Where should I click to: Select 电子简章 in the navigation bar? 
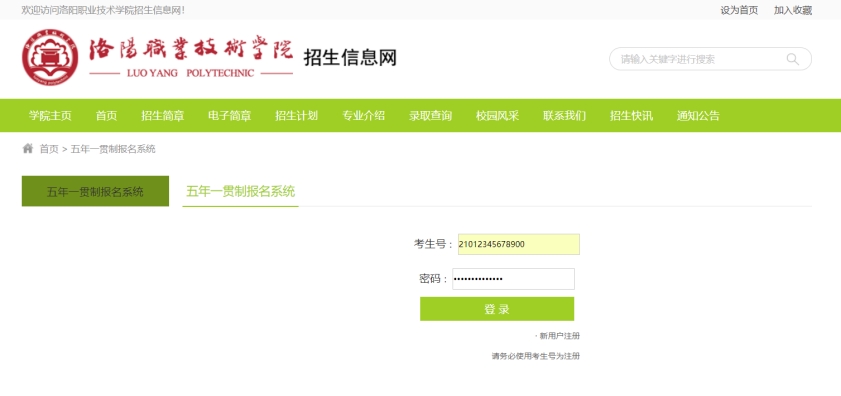tap(230, 115)
